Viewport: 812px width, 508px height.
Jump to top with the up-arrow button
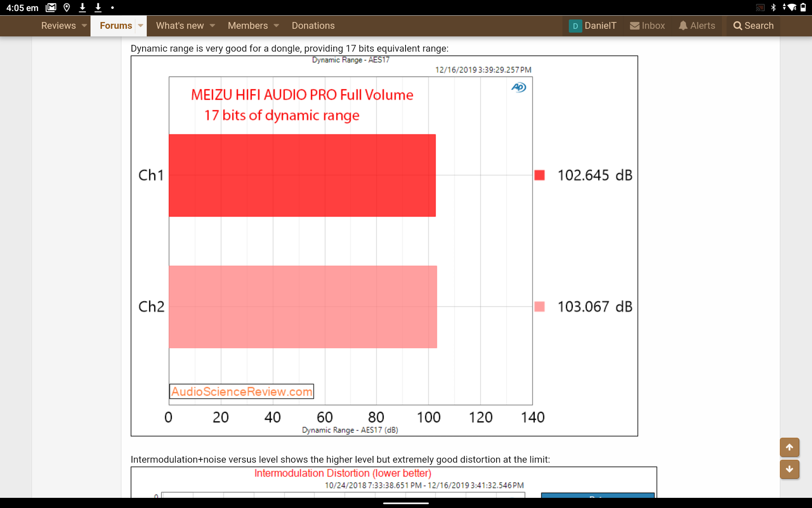click(789, 447)
